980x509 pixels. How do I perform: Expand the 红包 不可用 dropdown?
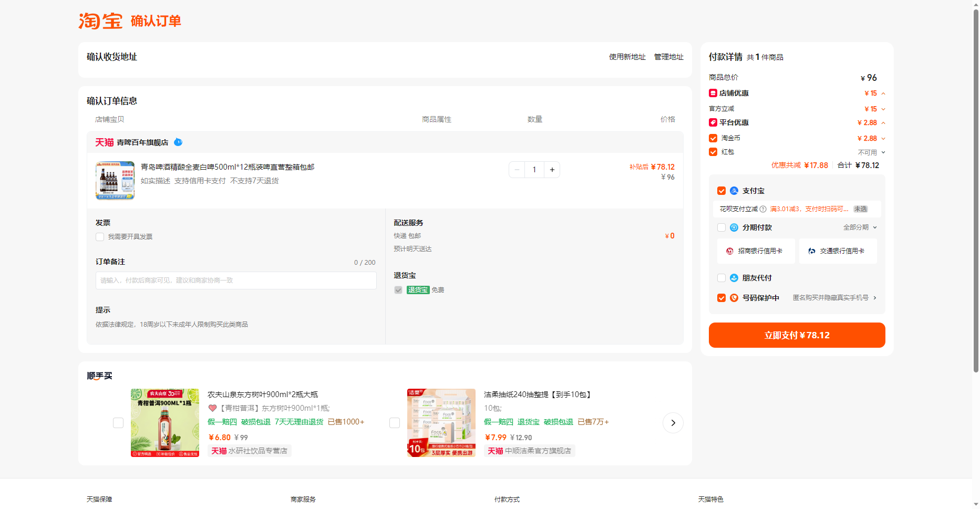883,152
